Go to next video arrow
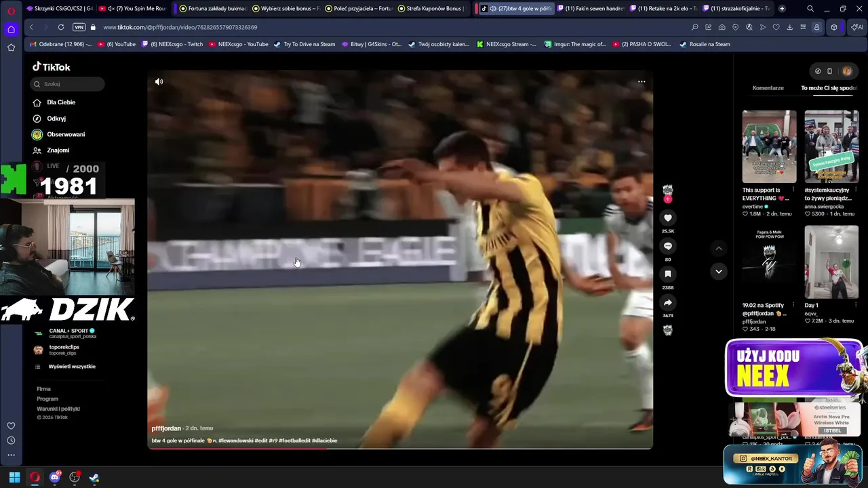 (719, 272)
